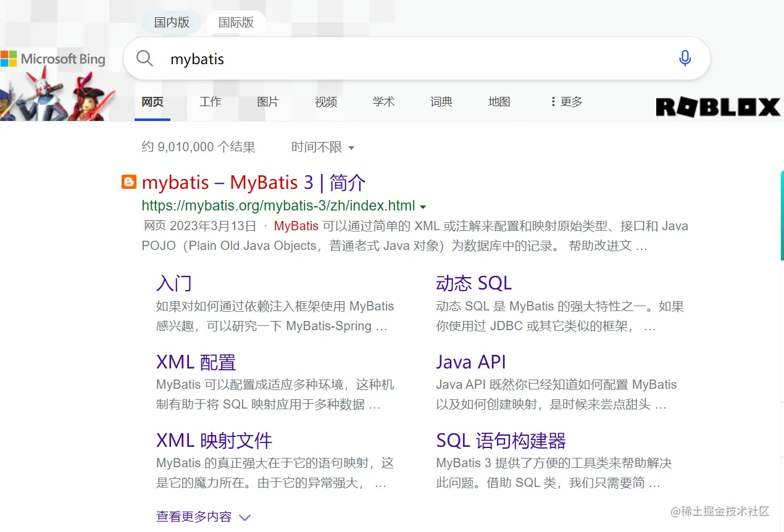This screenshot has width=784, height=532.
Task: Open the 更多 menu
Action: pos(567,102)
